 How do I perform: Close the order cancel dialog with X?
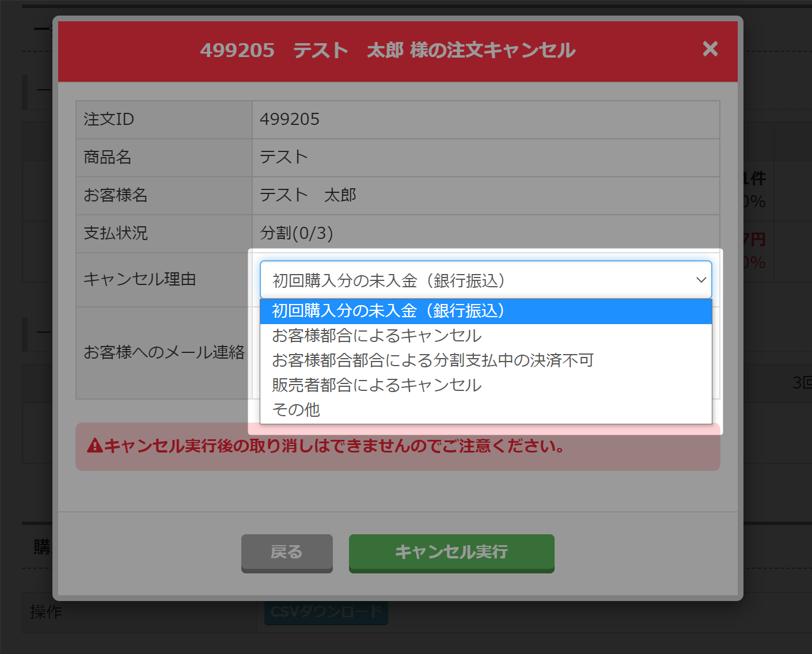click(710, 49)
